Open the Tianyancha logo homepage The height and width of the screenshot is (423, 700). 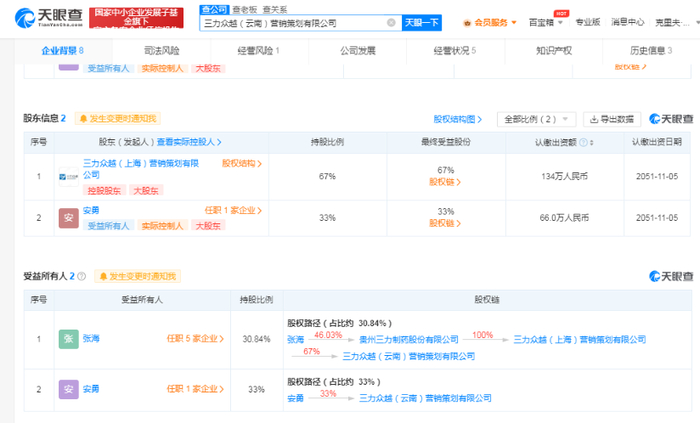[48, 17]
